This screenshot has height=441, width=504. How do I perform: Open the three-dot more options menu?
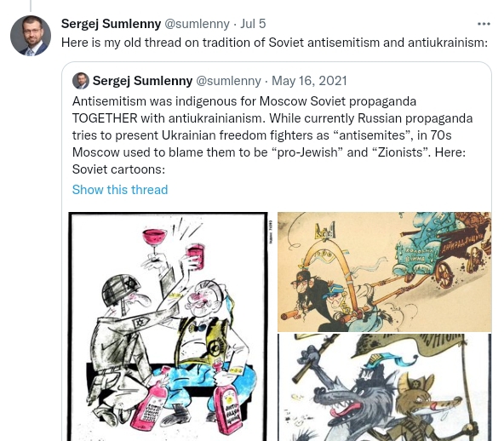coord(484,24)
